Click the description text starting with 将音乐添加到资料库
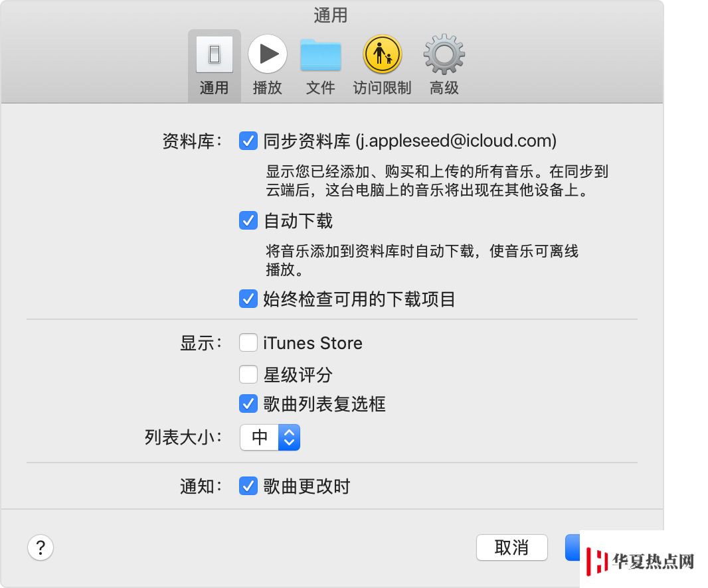This screenshot has width=708, height=588. [422, 260]
